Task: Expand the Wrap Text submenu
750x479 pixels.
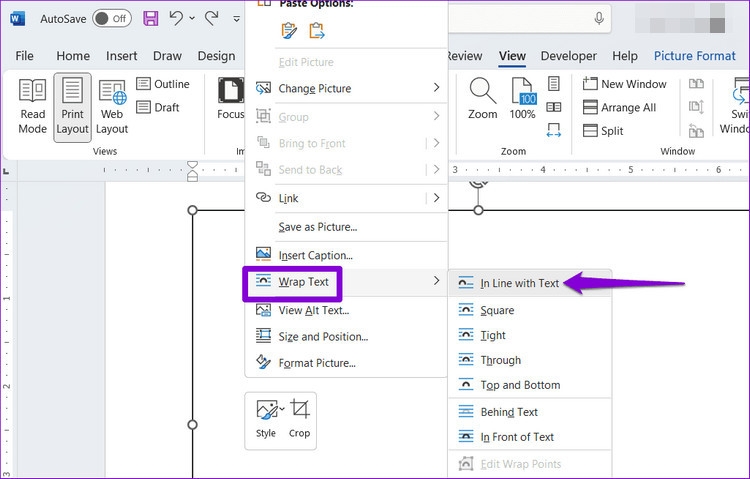Action: click(304, 282)
